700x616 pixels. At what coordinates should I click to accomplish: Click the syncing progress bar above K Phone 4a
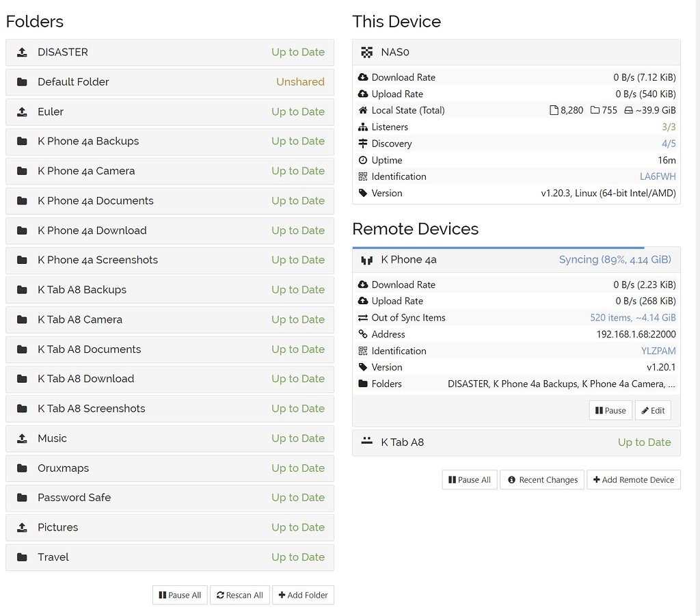point(498,247)
